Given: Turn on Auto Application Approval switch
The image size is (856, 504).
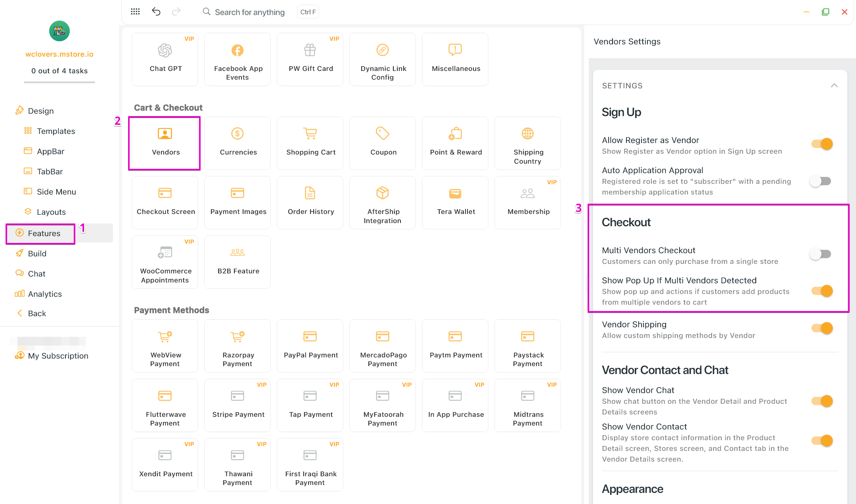Looking at the screenshot, I should (x=820, y=181).
